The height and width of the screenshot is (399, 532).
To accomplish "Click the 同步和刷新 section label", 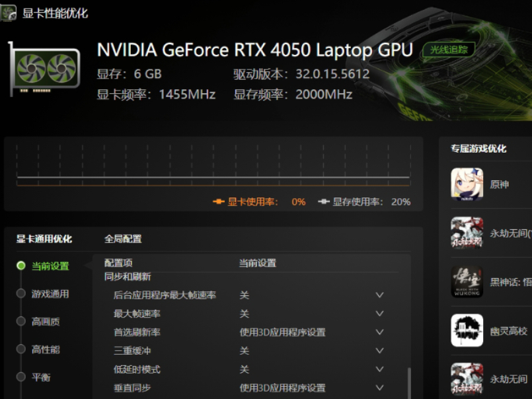I will tap(128, 277).
